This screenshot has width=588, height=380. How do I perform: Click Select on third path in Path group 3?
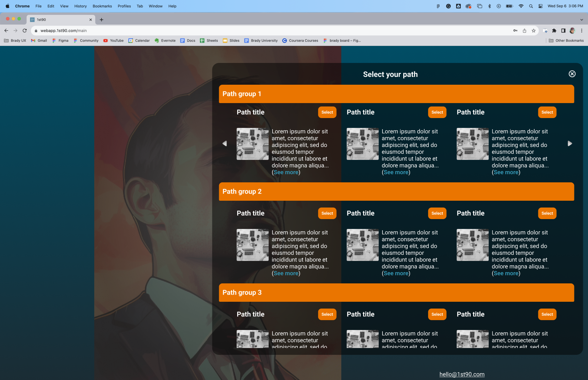pos(547,314)
